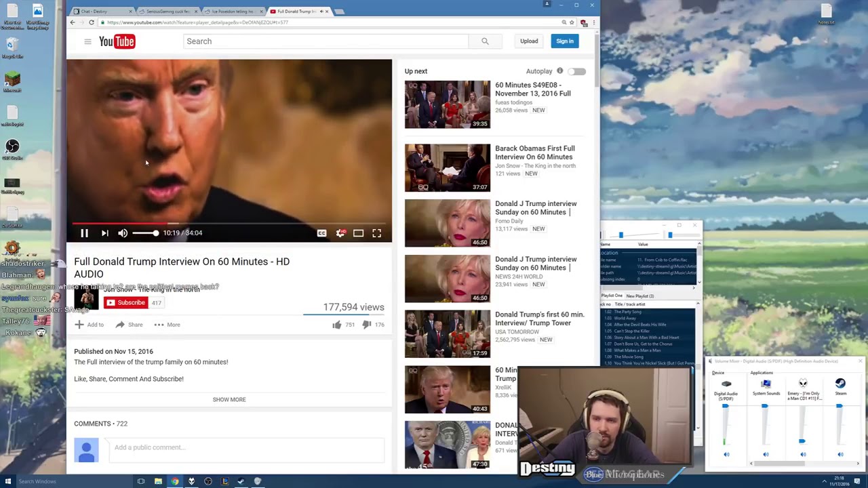Toggle the Autoplay switch
This screenshot has width=868, height=488.
click(577, 71)
